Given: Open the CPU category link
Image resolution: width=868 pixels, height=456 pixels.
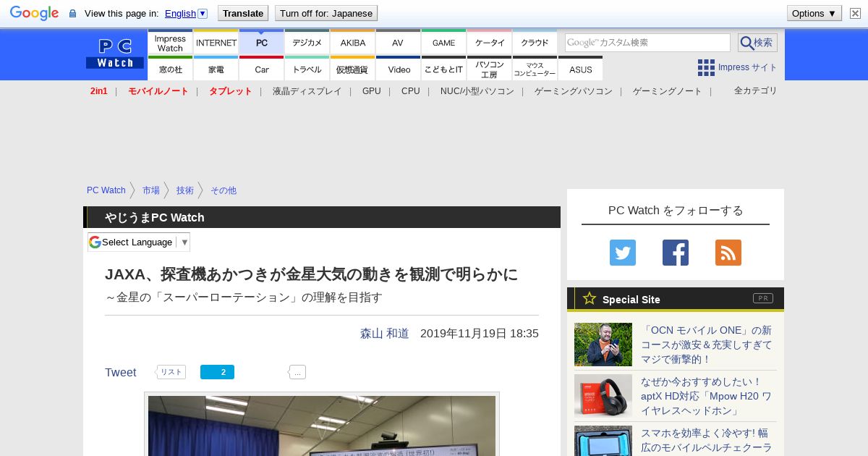Looking at the screenshot, I should [x=411, y=91].
